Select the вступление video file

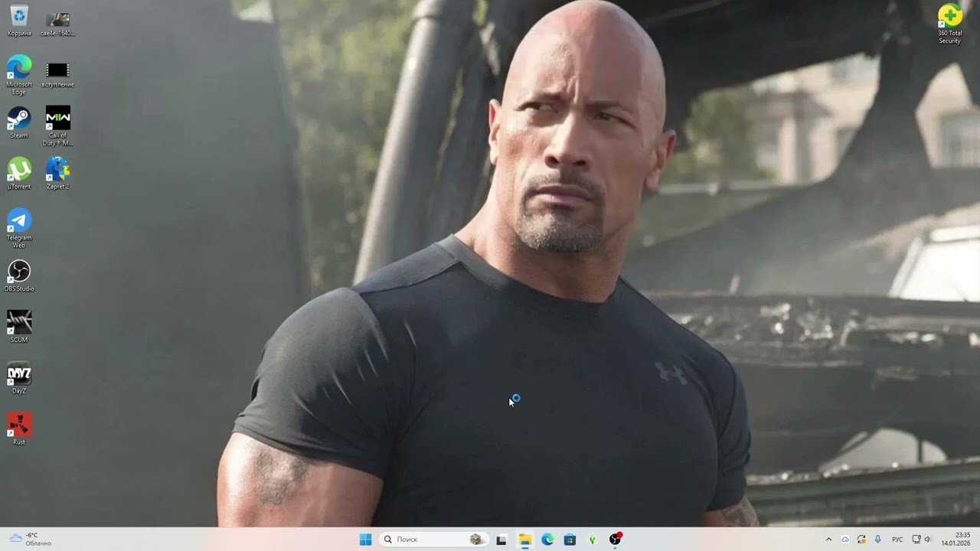pyautogui.click(x=57, y=73)
